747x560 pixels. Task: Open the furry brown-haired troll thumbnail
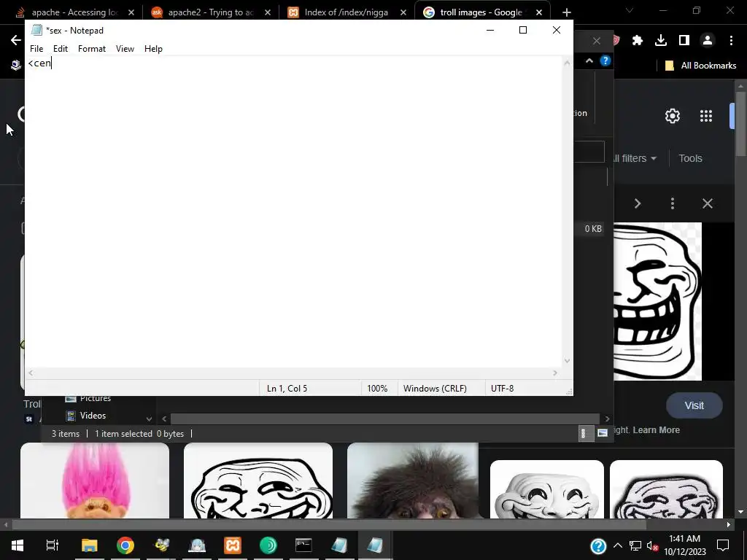pyautogui.click(x=413, y=481)
